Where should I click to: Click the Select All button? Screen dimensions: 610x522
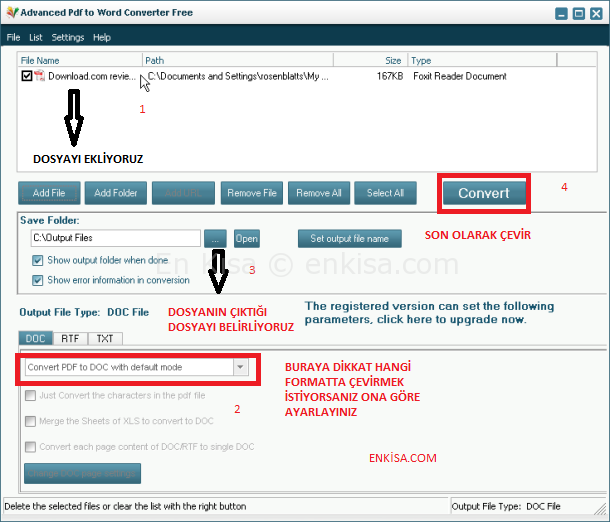click(x=385, y=193)
